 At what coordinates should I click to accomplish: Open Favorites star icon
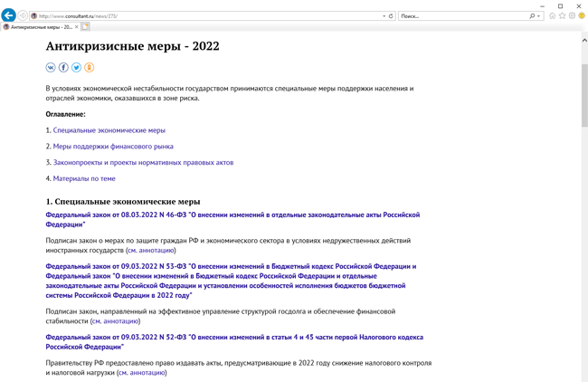coord(563,15)
